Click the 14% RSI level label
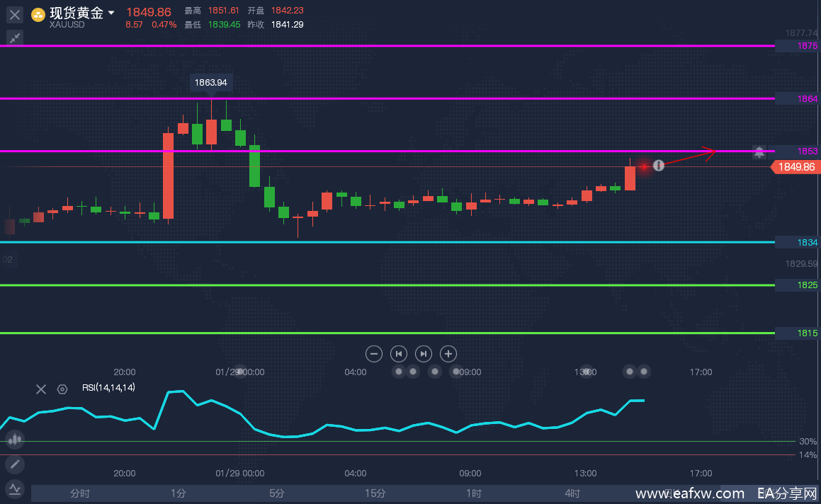821x504 pixels. pos(808,455)
